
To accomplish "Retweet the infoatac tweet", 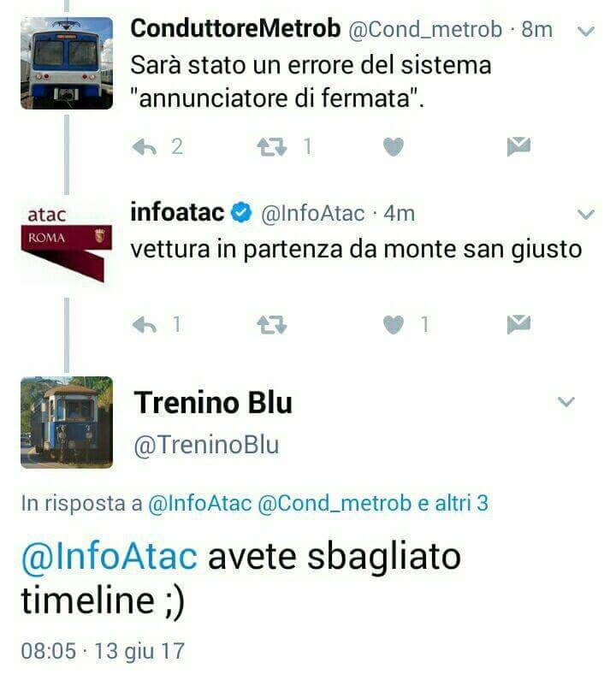I will coord(272,325).
